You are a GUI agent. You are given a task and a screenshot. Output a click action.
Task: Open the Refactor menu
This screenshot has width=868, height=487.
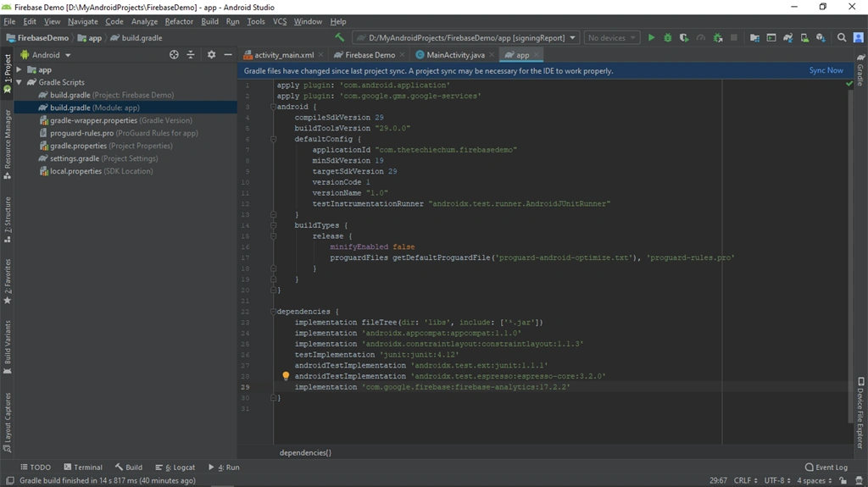click(179, 21)
